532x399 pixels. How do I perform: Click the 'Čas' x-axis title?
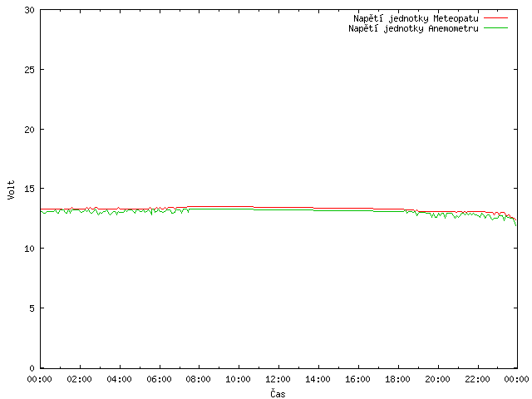tap(278, 393)
